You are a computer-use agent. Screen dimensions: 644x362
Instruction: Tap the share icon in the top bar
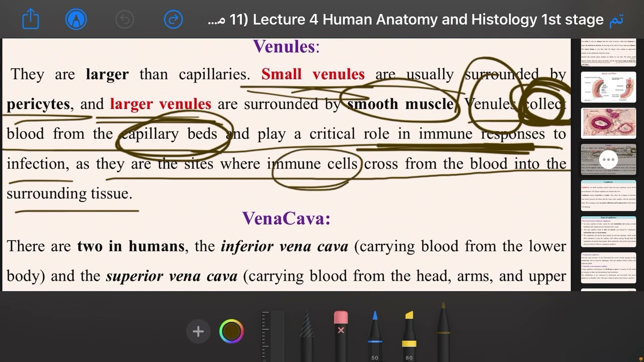click(31, 20)
